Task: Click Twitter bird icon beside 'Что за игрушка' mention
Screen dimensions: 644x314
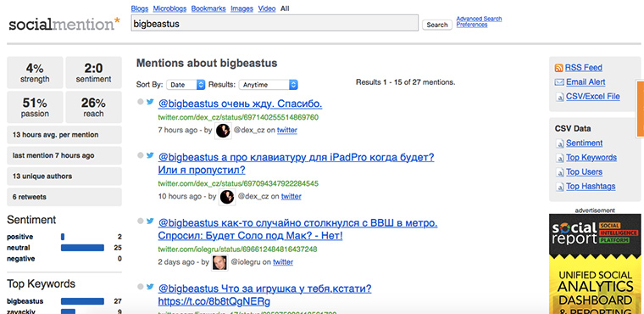Action: pos(150,287)
